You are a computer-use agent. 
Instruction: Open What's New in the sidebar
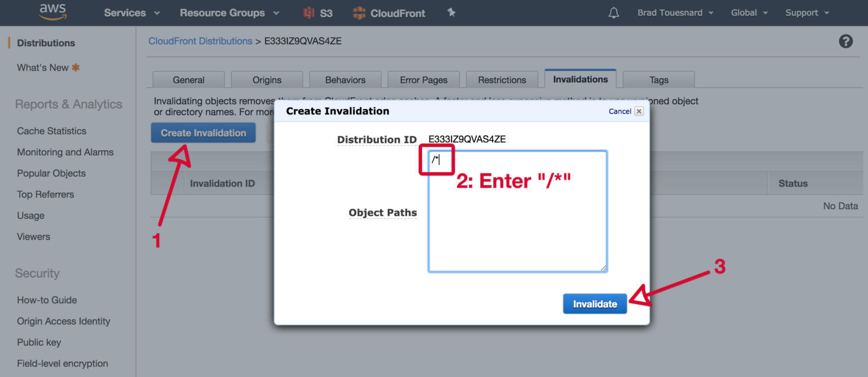click(x=48, y=68)
